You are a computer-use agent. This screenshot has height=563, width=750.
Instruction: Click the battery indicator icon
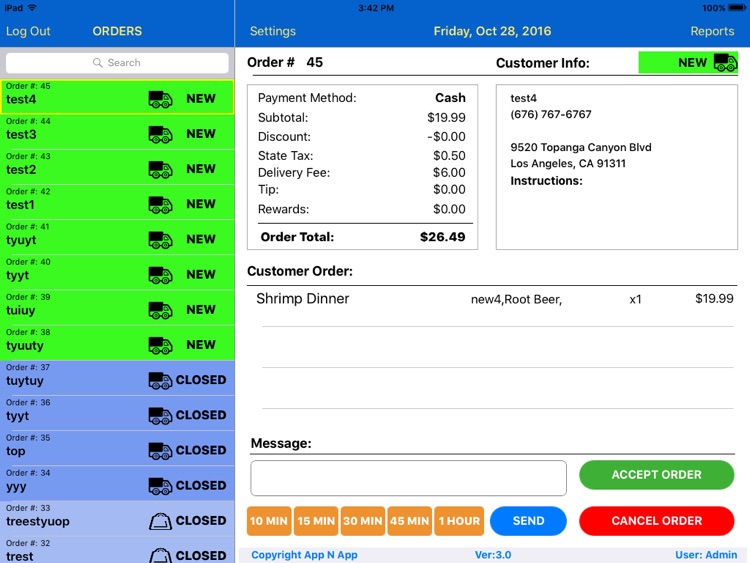pyautogui.click(x=737, y=8)
